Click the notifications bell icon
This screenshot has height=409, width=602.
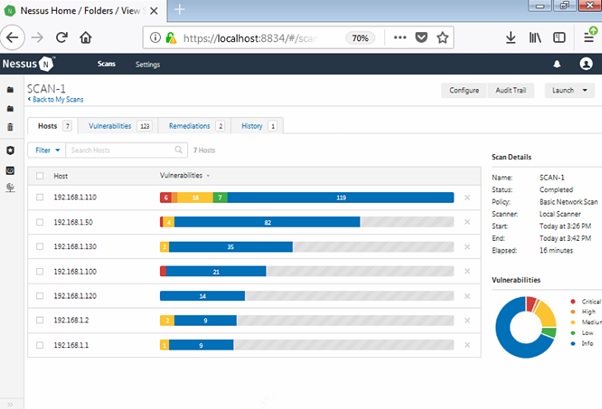click(557, 64)
